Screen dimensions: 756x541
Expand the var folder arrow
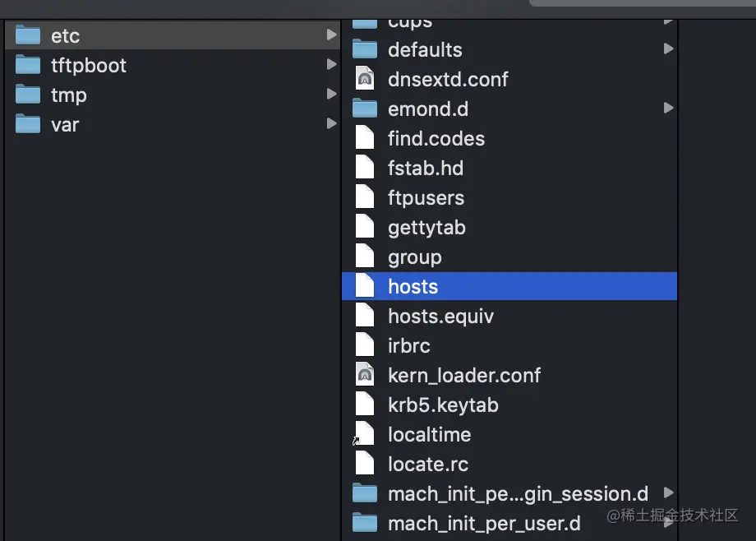click(x=331, y=123)
